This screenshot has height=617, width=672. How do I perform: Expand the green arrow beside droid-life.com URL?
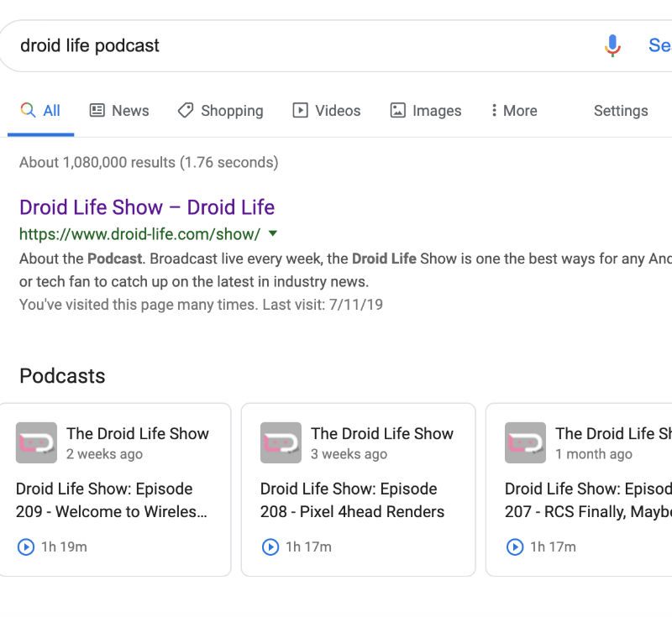272,234
